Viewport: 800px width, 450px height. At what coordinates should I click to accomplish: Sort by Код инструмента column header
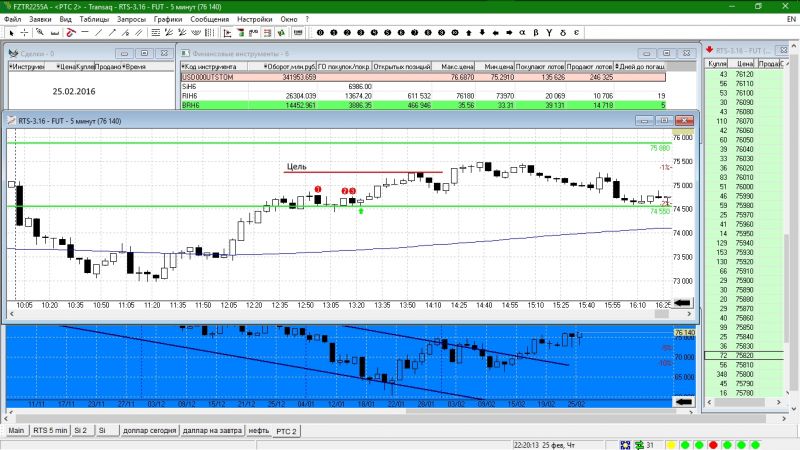point(214,66)
